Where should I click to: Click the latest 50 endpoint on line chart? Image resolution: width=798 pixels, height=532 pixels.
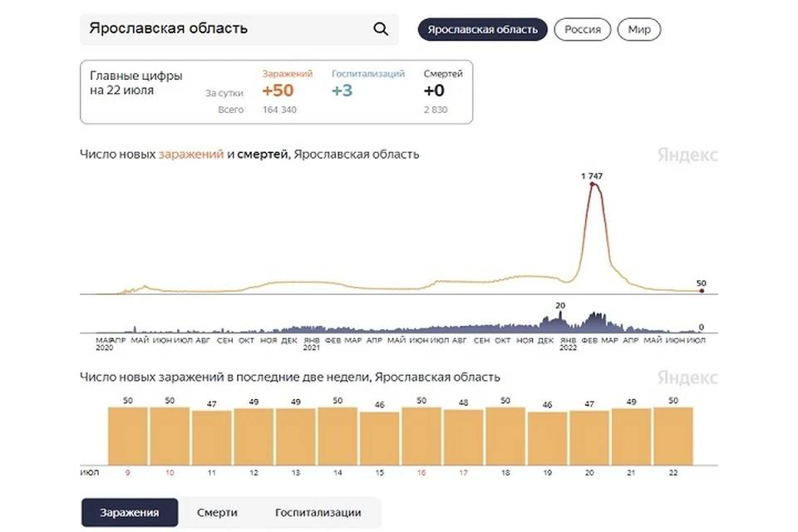(702, 291)
